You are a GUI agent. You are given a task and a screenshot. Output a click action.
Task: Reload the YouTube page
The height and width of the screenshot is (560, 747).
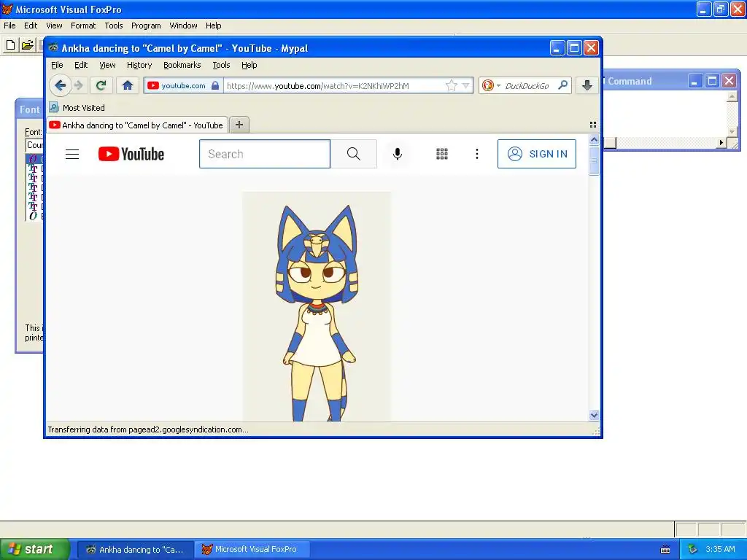click(x=101, y=86)
